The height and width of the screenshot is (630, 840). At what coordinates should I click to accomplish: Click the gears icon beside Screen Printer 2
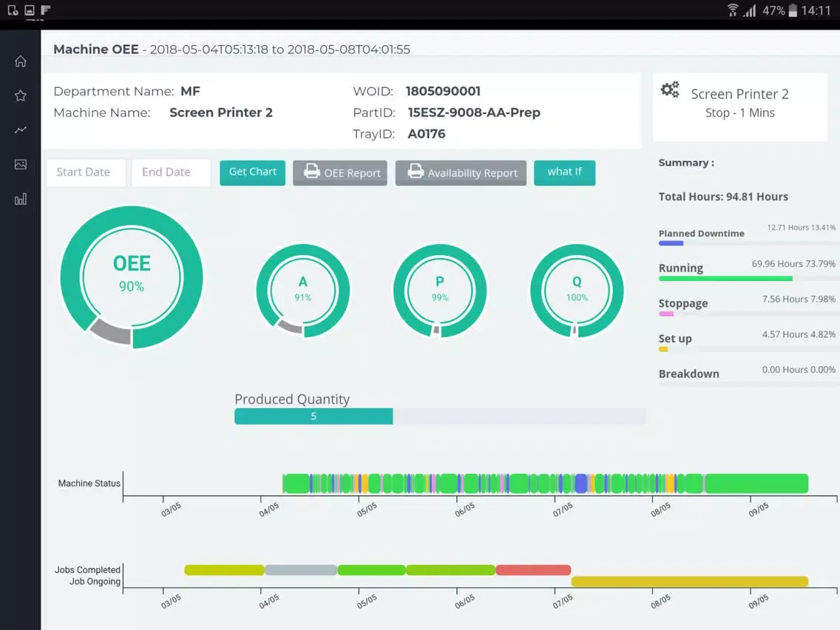pos(670,89)
